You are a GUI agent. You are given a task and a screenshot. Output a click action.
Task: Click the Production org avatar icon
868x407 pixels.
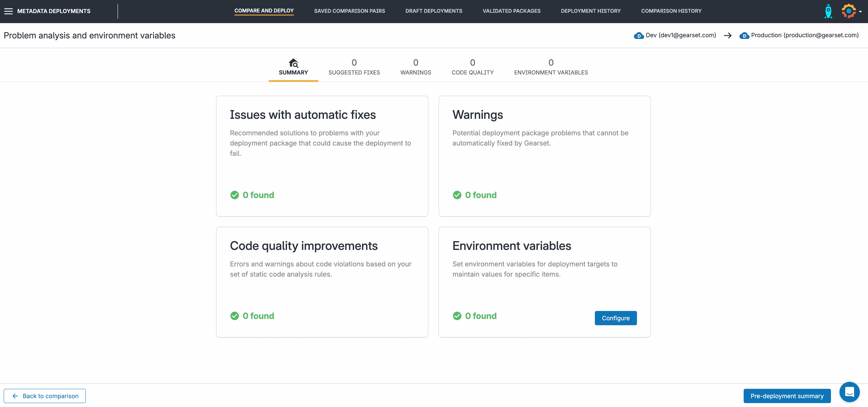744,35
